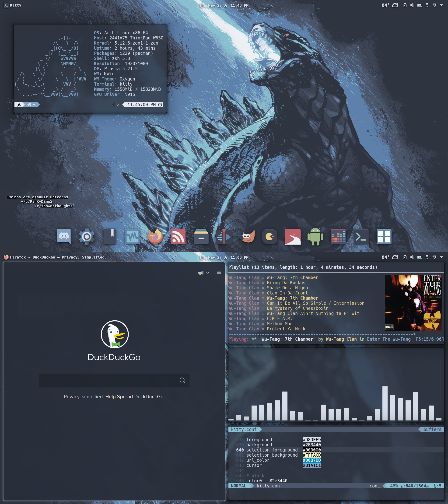Select C.R.E.A.M. in the playlist
The image size is (448, 504).
tap(279, 318)
